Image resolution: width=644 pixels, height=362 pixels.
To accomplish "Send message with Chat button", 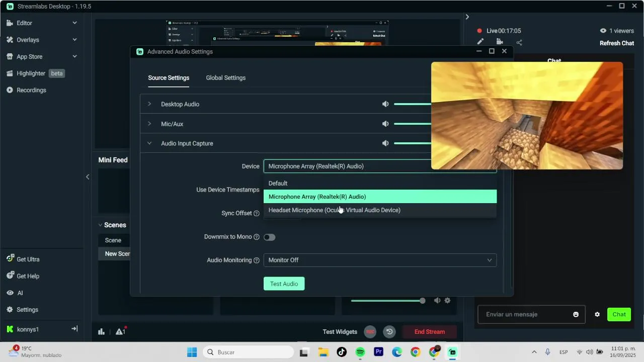I will coord(619,314).
